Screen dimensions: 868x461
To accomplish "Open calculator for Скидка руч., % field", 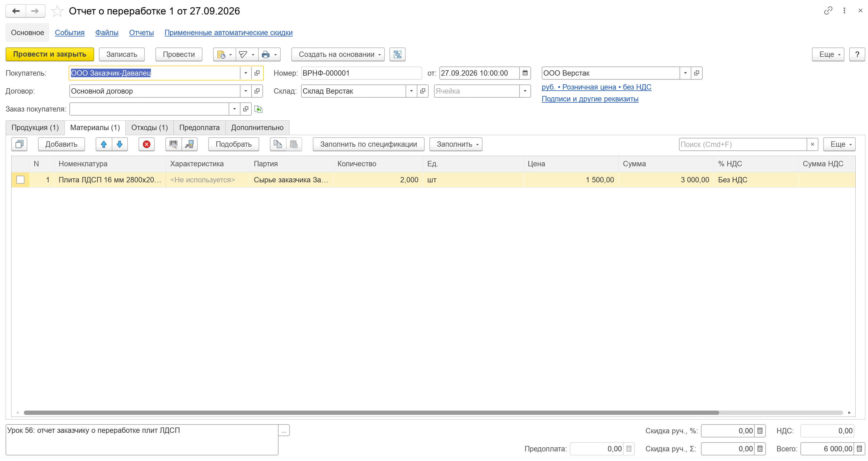I will pyautogui.click(x=760, y=431).
